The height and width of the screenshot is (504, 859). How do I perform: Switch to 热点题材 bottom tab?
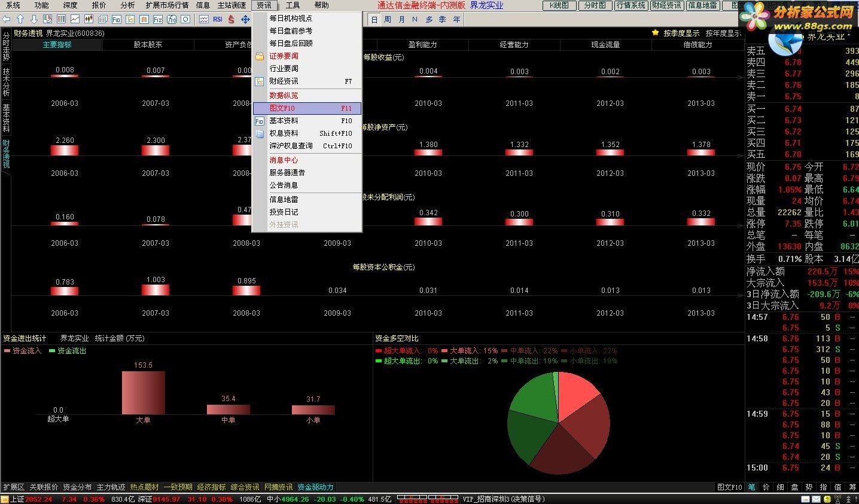(144, 487)
